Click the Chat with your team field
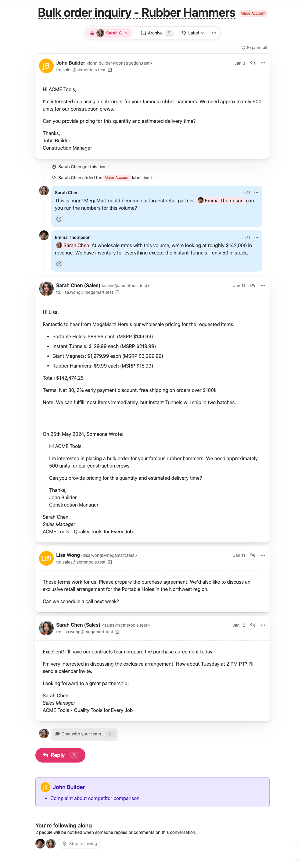Image resolution: width=305 pixels, height=868 pixels. pos(84,734)
